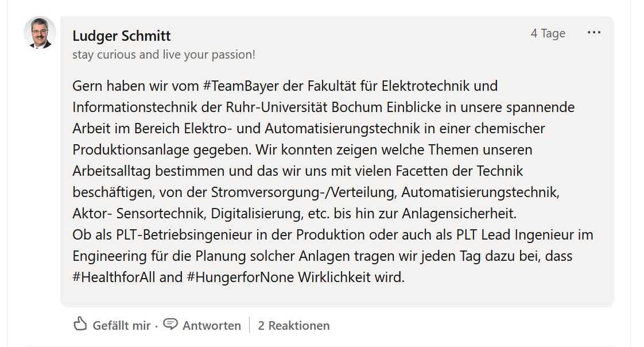Select the Gefällt mir label
Screen dimensions: 644x347
coord(122,326)
